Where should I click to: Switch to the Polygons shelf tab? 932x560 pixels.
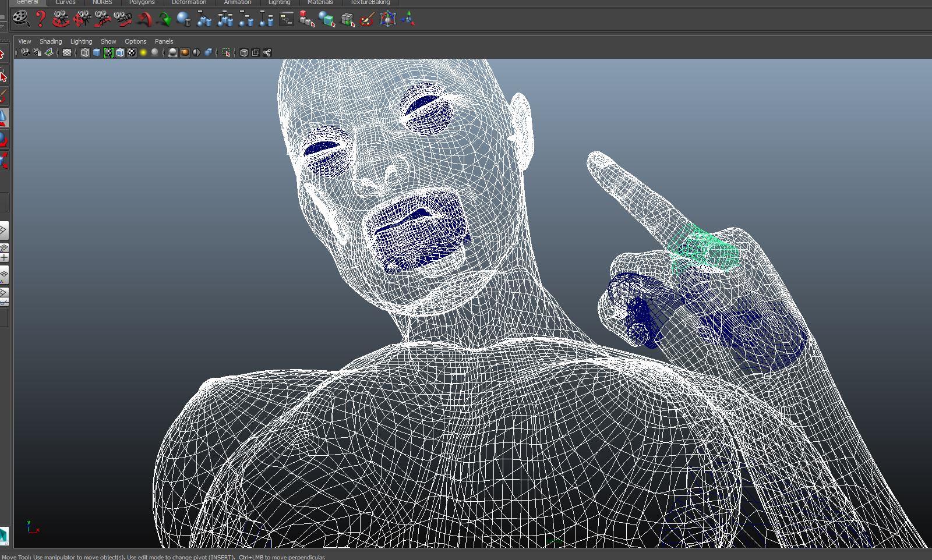142,2
